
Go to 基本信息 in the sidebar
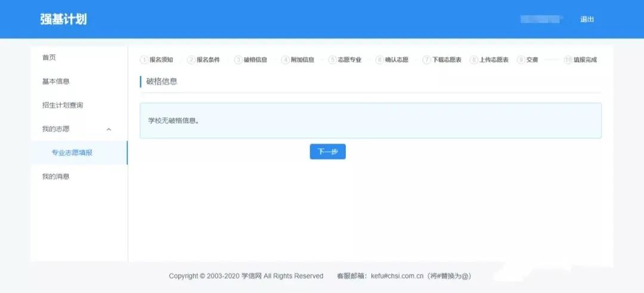point(55,82)
